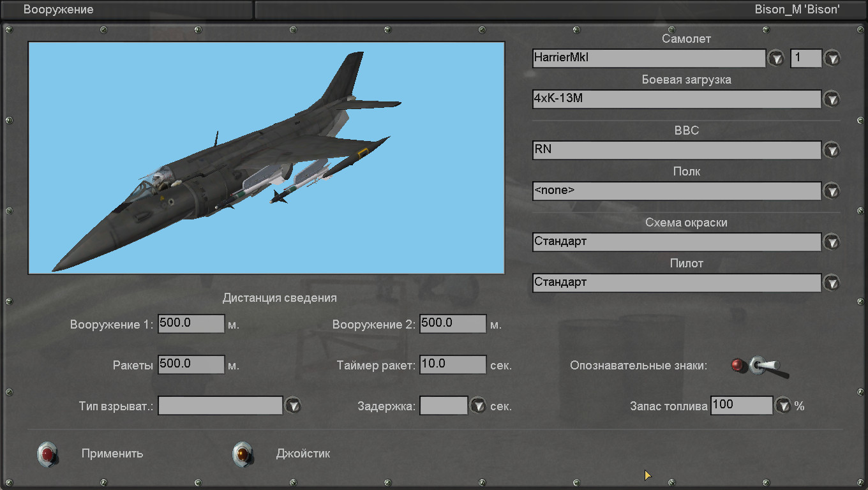This screenshot has width=868, height=490.
Task: Click the Таймер ракет 10.0 field
Action: click(453, 364)
